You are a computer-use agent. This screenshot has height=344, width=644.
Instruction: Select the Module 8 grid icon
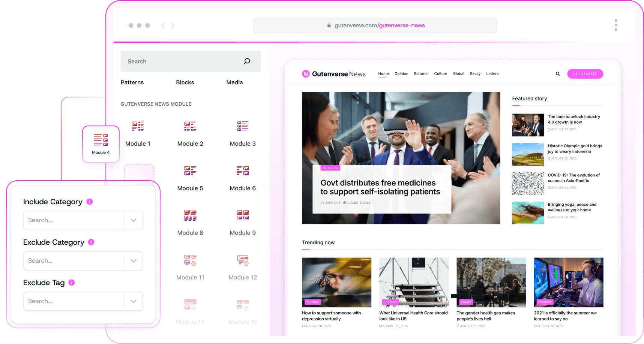click(x=190, y=215)
